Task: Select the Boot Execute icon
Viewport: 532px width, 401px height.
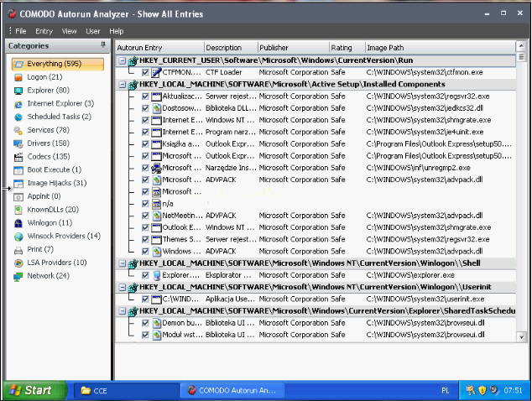Action: click(18, 170)
